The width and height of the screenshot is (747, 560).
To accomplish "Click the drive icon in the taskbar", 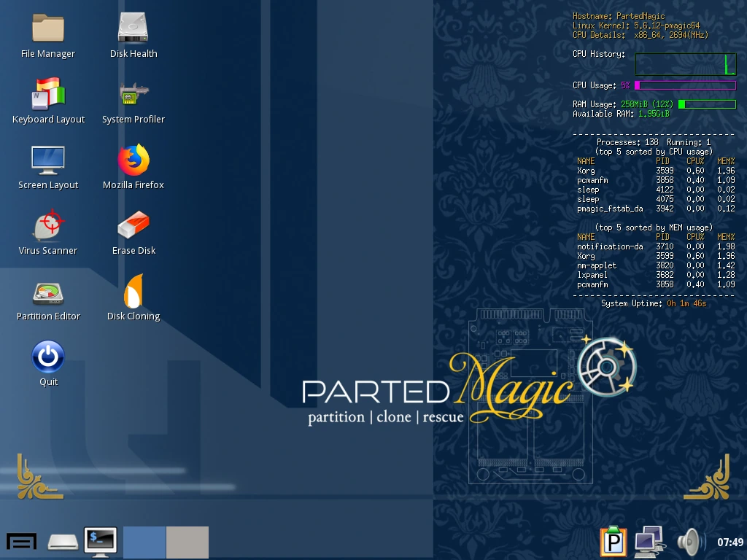I will click(63, 542).
